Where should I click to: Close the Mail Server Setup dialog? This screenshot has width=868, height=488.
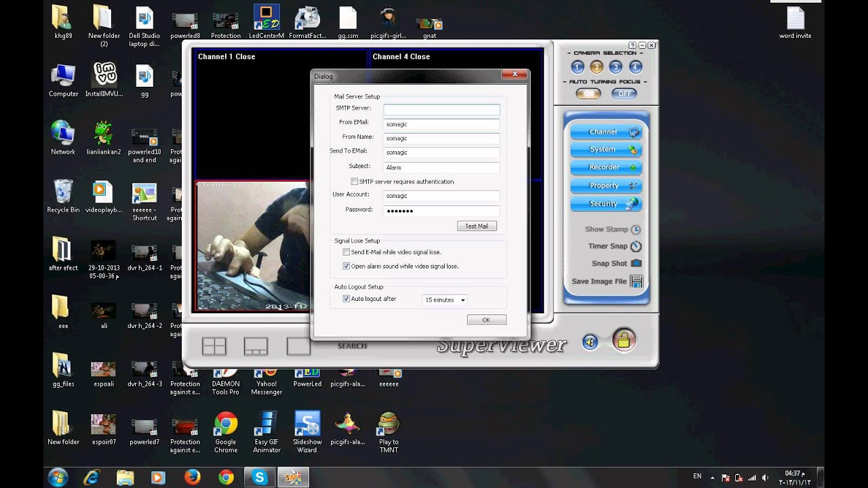pos(515,74)
